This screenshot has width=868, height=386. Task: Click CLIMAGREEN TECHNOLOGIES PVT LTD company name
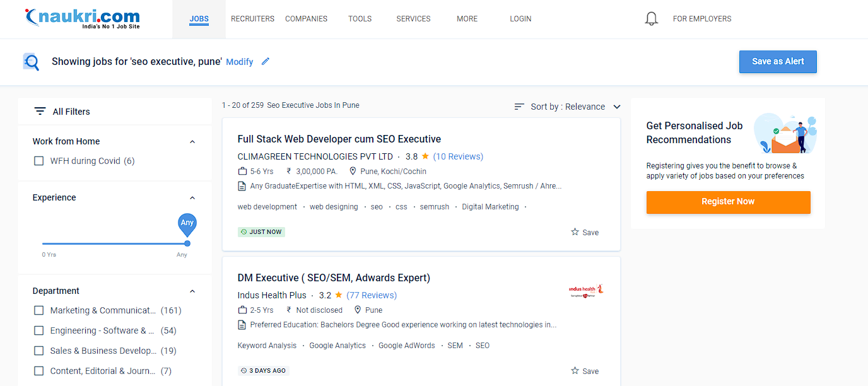point(315,156)
